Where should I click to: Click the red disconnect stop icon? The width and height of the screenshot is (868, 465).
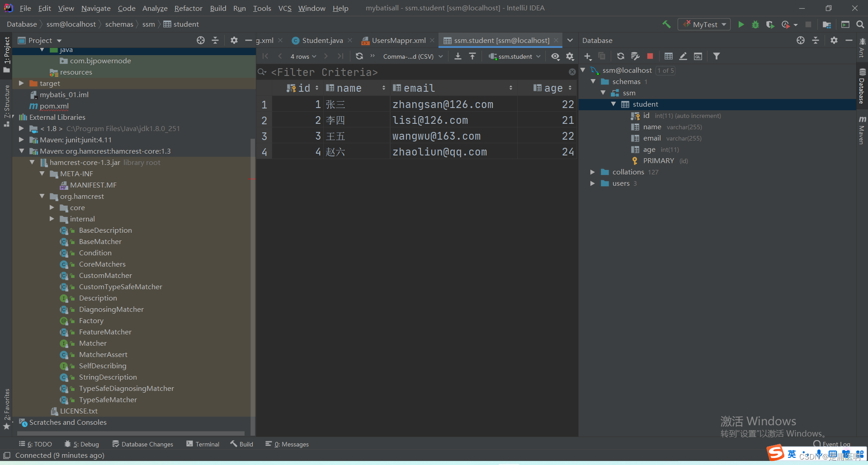coord(650,56)
